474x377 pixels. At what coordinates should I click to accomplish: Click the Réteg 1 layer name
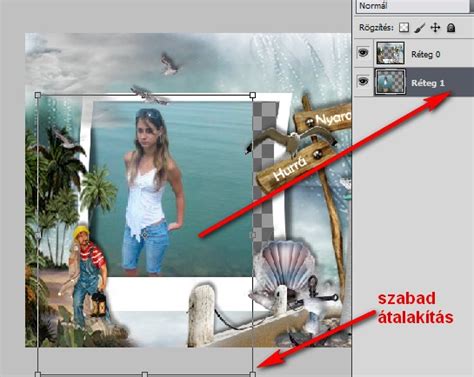point(428,83)
